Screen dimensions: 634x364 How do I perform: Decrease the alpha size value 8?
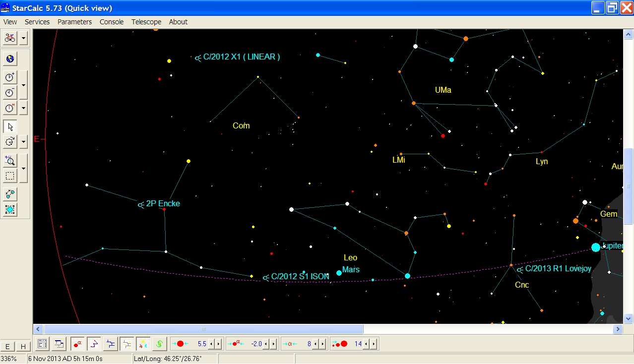coord(317,344)
